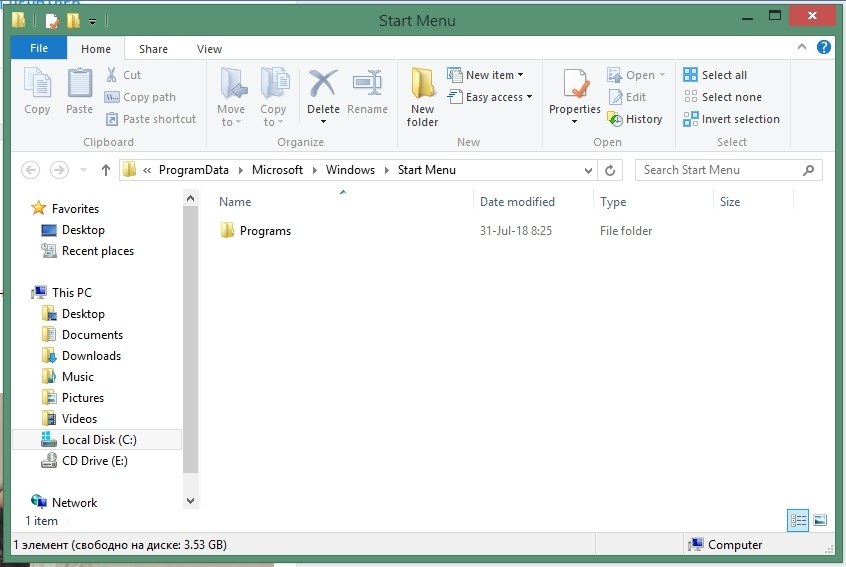Expand hidden breadcrumb path chevrons

(147, 170)
